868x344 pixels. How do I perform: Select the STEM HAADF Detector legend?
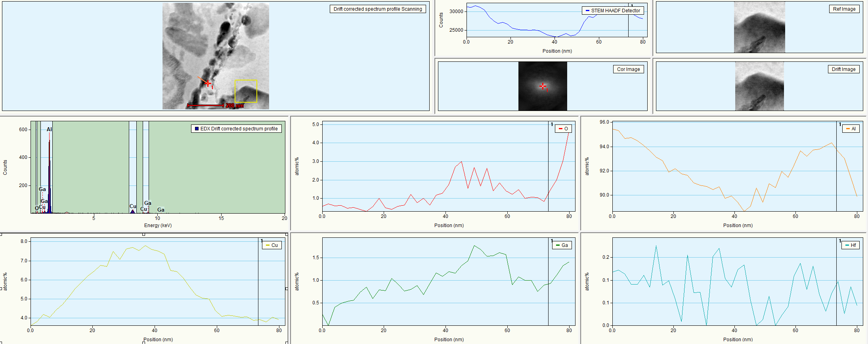tap(612, 11)
